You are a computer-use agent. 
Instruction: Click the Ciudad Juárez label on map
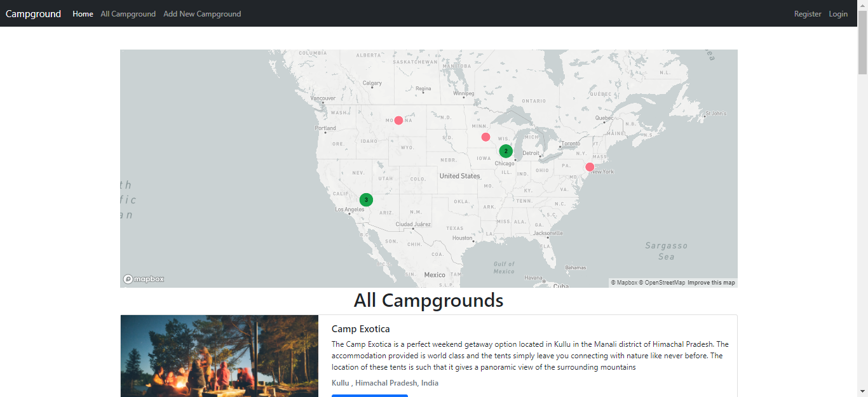[x=413, y=224]
